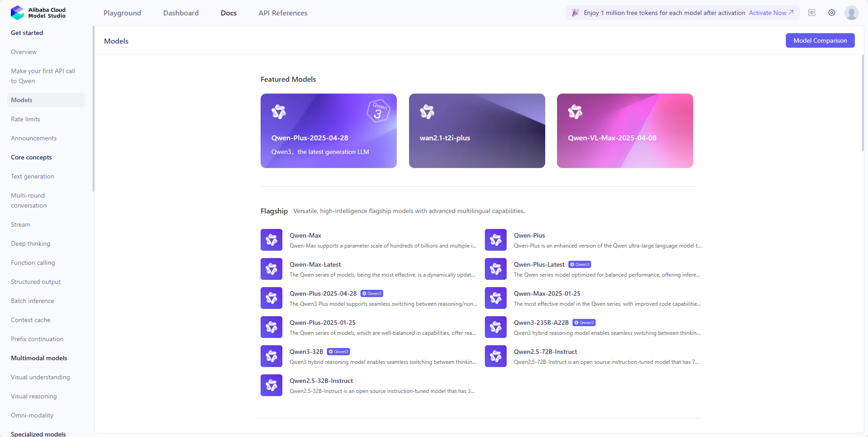
Task: Open the Docs tab
Action: (229, 13)
